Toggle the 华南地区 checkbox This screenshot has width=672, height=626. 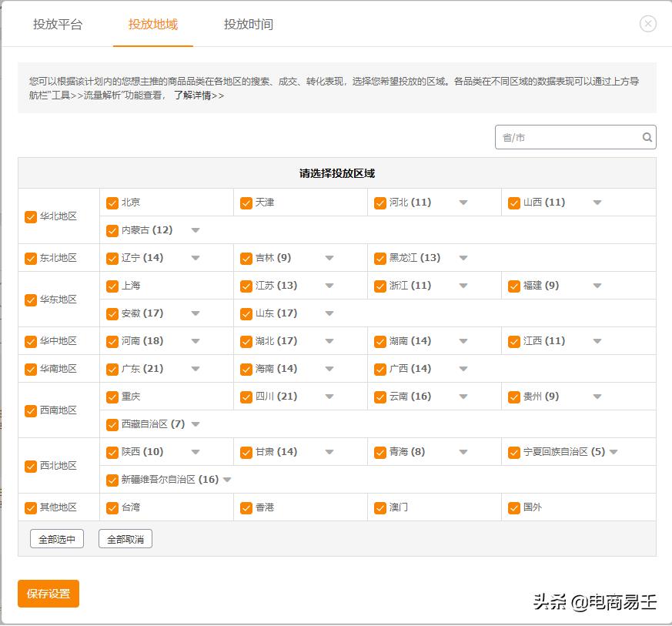click(31, 369)
